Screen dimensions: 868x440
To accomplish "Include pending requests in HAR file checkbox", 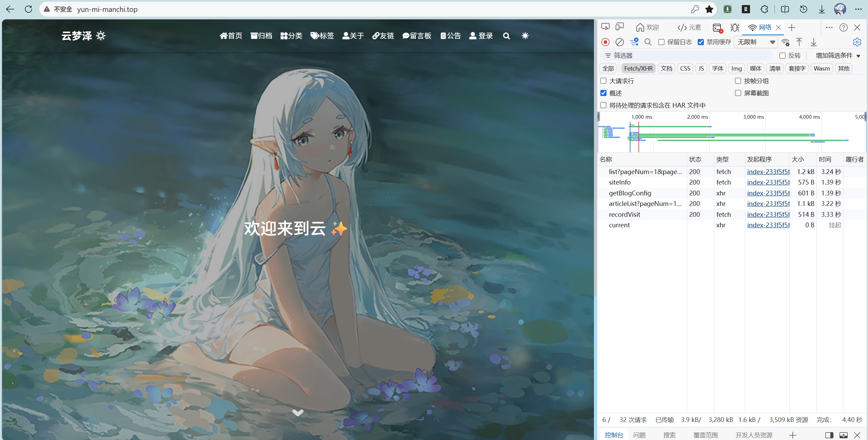I will pos(603,105).
